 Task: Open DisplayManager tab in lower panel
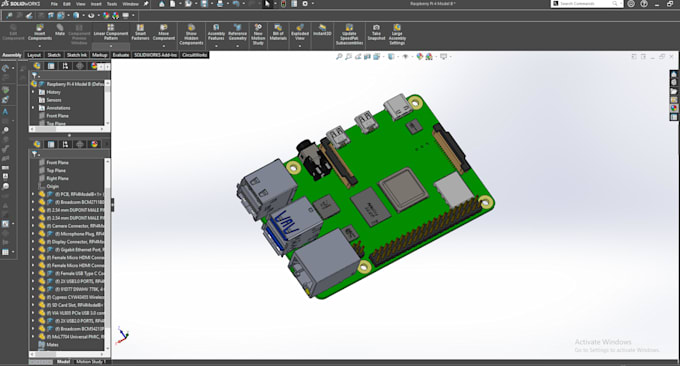coord(94,144)
